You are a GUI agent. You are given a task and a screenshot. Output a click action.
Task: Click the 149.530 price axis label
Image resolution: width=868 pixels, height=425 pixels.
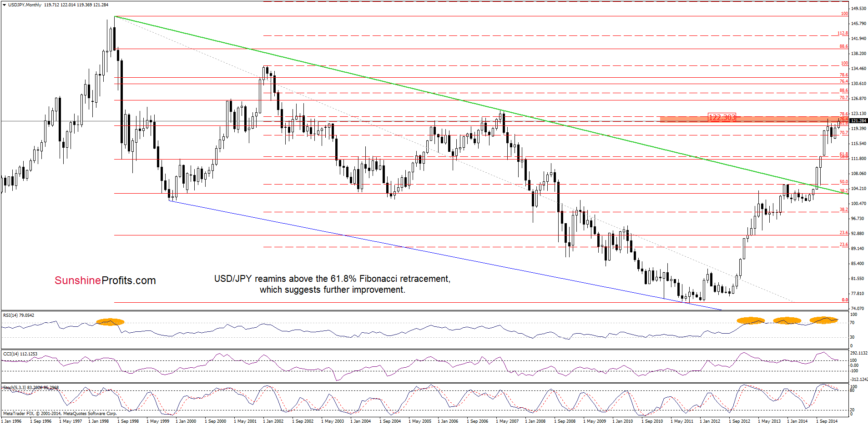pos(858,9)
